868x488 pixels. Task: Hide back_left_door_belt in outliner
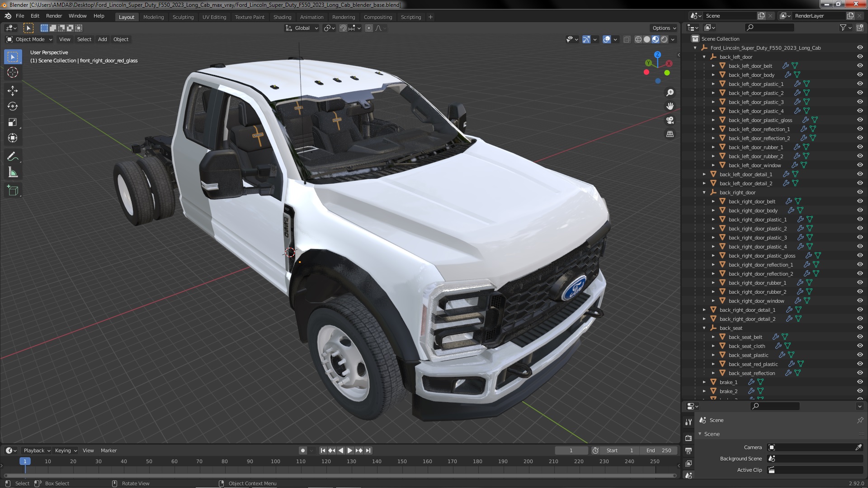coord(859,66)
